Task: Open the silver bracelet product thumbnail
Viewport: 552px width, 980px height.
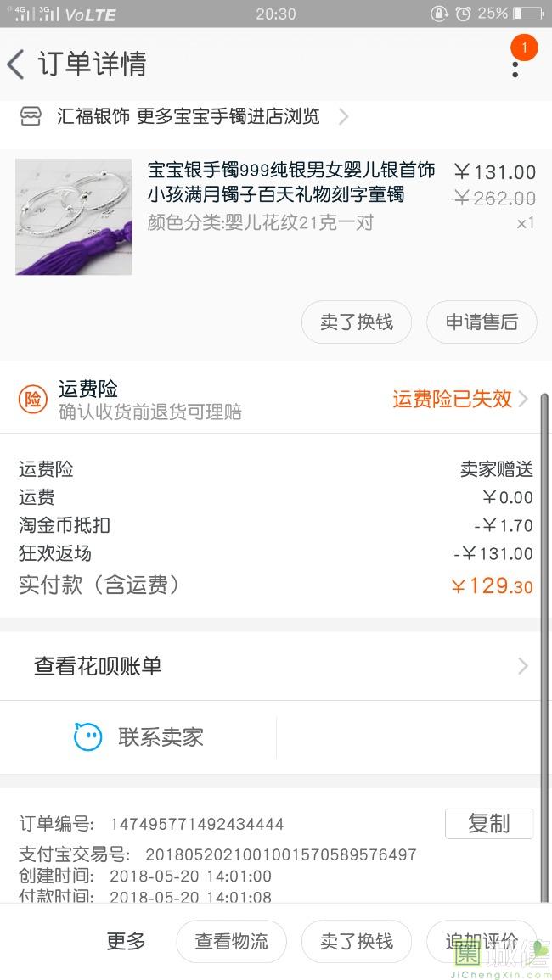Action: click(74, 217)
